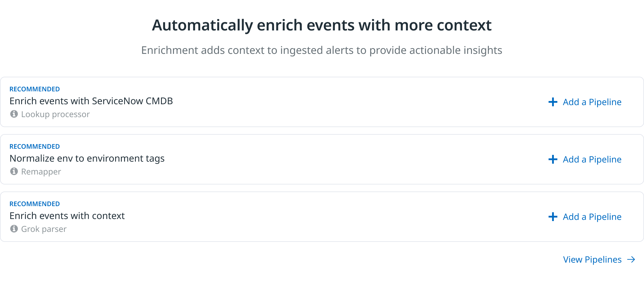
Task: Click the plus icon for Normalize env pipeline
Action: (552, 159)
